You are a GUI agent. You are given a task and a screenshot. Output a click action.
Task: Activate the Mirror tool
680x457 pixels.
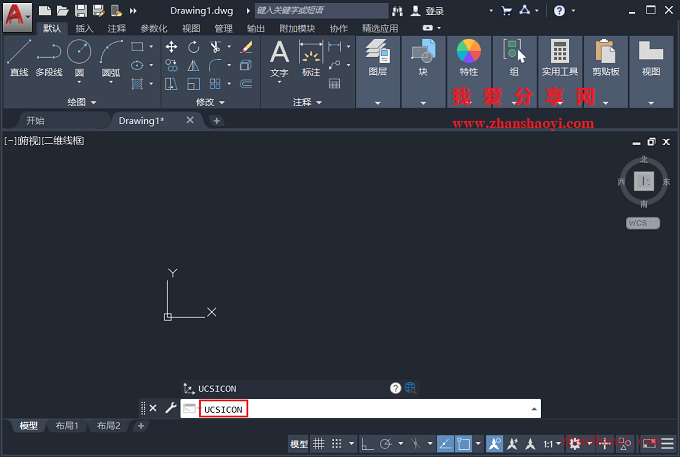click(x=193, y=65)
